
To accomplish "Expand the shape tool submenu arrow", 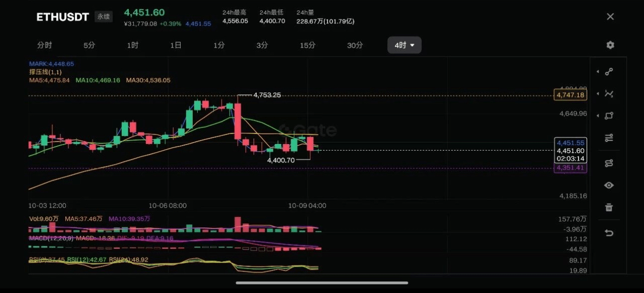I will (598, 115).
